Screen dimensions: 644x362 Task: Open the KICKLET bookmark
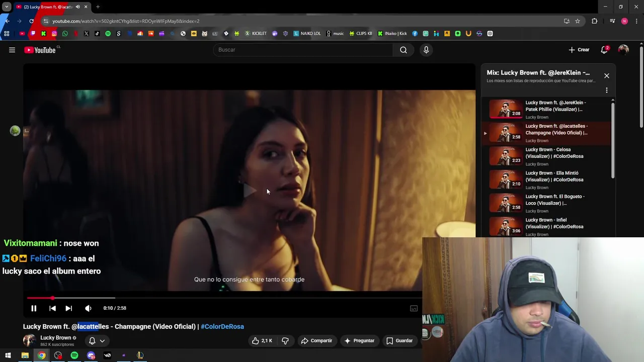pyautogui.click(x=256, y=34)
